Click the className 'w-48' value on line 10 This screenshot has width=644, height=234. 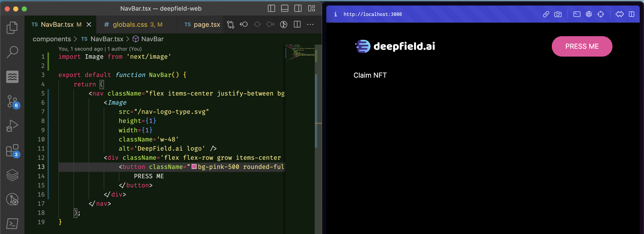click(168, 139)
